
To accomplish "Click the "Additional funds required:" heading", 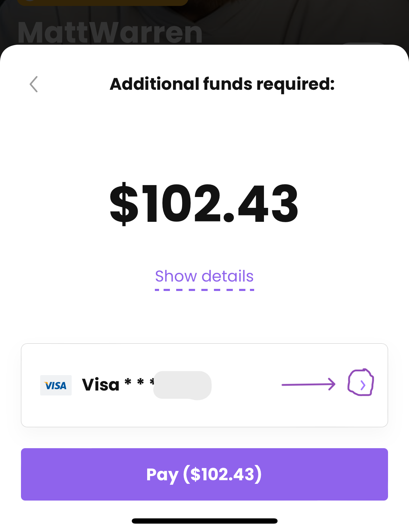I will tap(222, 84).
